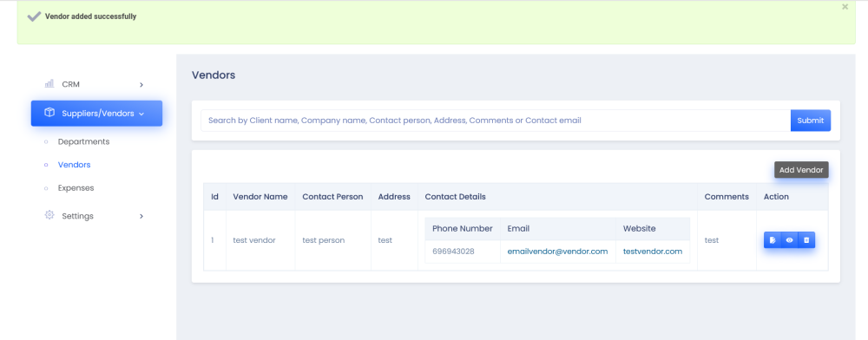Click the Settings gear icon in sidebar
Screen dimensions: 868x340
[x=49, y=215]
